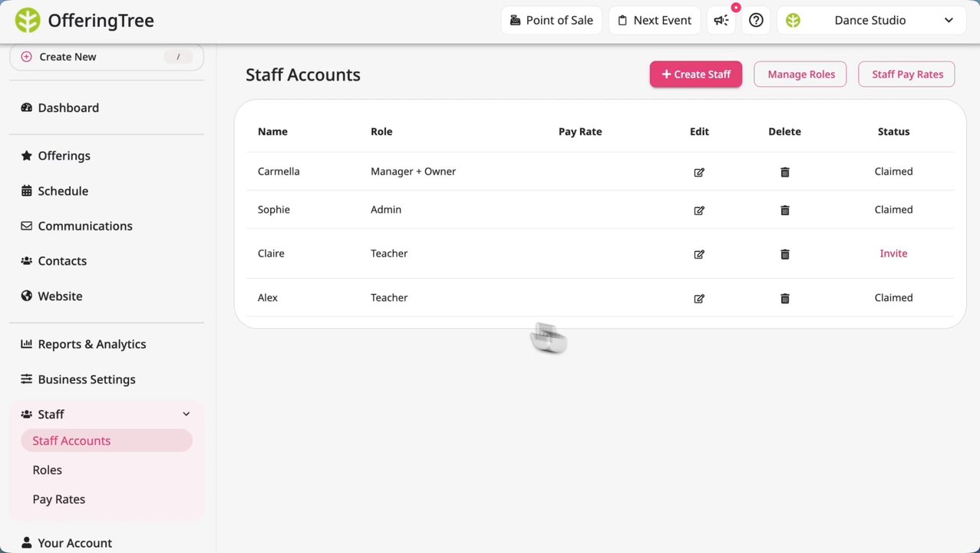The height and width of the screenshot is (553, 980).
Task: Open the help question mark icon
Action: point(756,21)
